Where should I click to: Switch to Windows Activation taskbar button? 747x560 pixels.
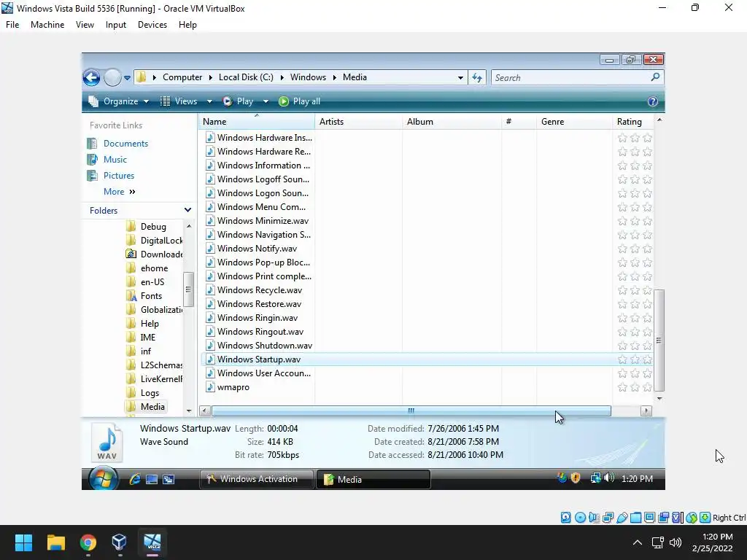coord(256,479)
